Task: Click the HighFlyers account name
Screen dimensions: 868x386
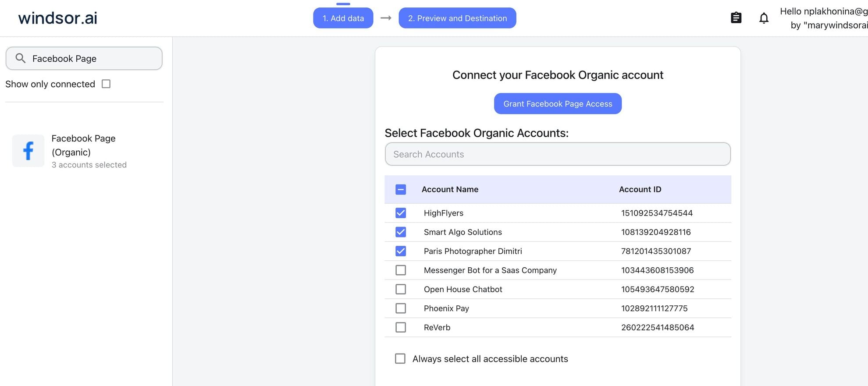Action: point(443,213)
